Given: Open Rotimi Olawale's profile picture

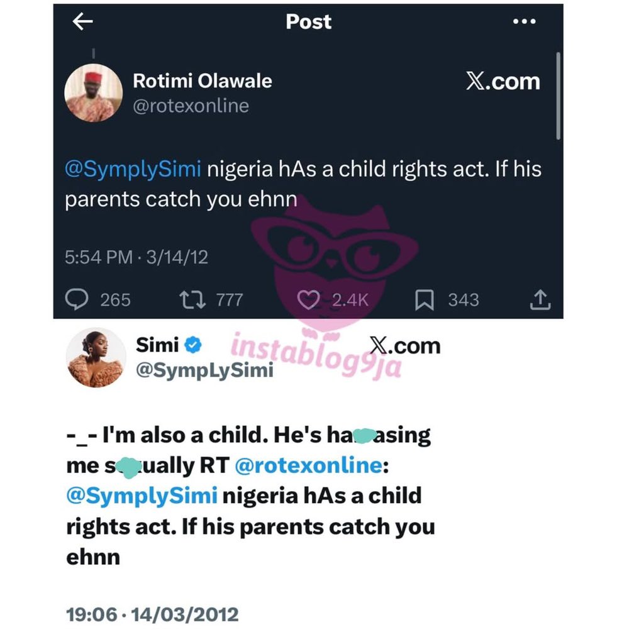Looking at the screenshot, I should click(93, 92).
